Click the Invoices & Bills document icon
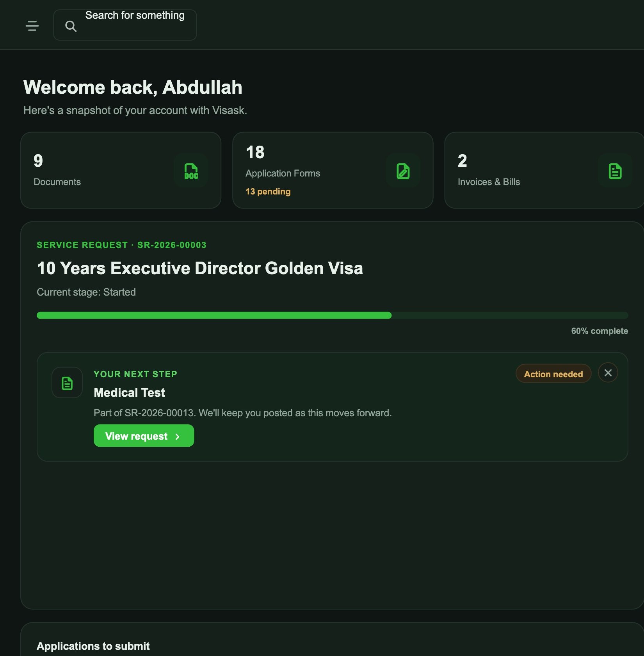 pos(615,171)
